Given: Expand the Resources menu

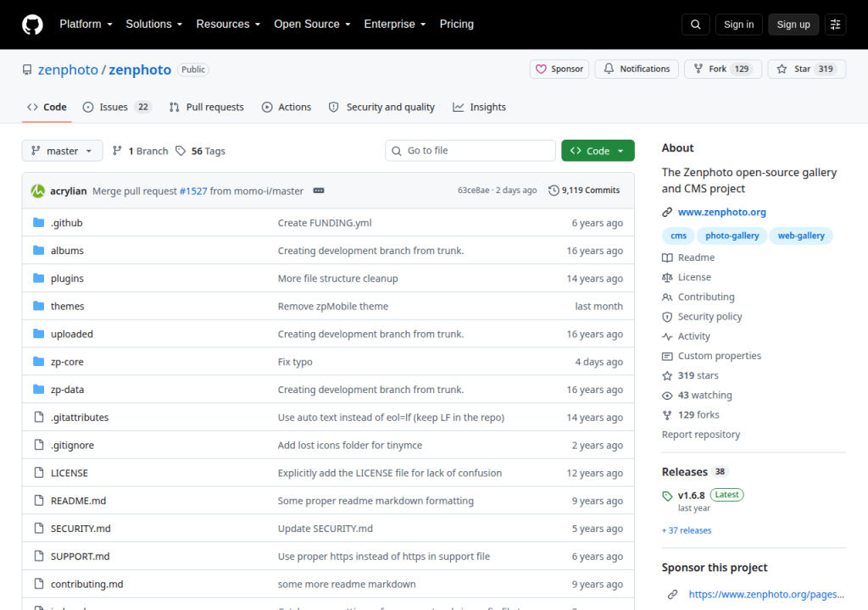Looking at the screenshot, I should pyautogui.click(x=228, y=25).
